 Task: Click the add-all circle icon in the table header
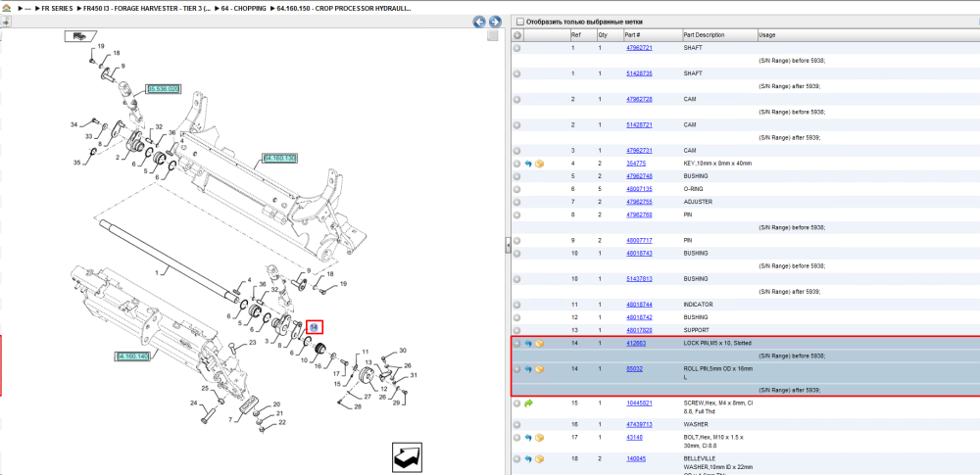(516, 35)
